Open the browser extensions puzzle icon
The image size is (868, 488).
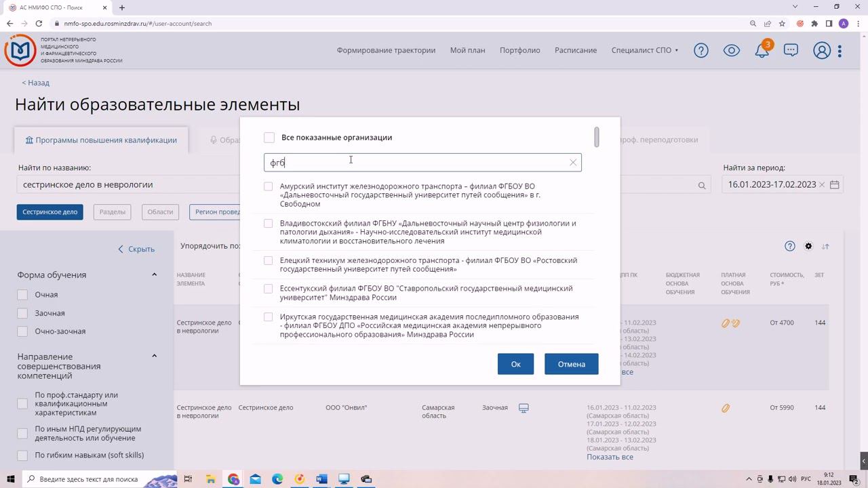[814, 23]
